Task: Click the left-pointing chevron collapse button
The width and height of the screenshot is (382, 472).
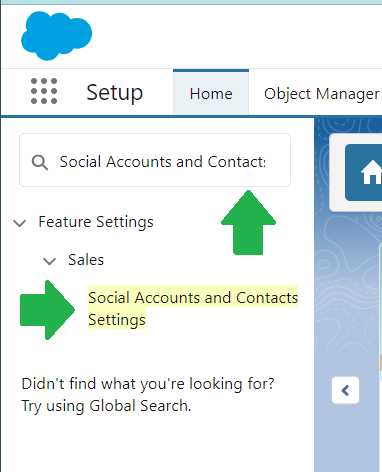Action: click(x=345, y=390)
